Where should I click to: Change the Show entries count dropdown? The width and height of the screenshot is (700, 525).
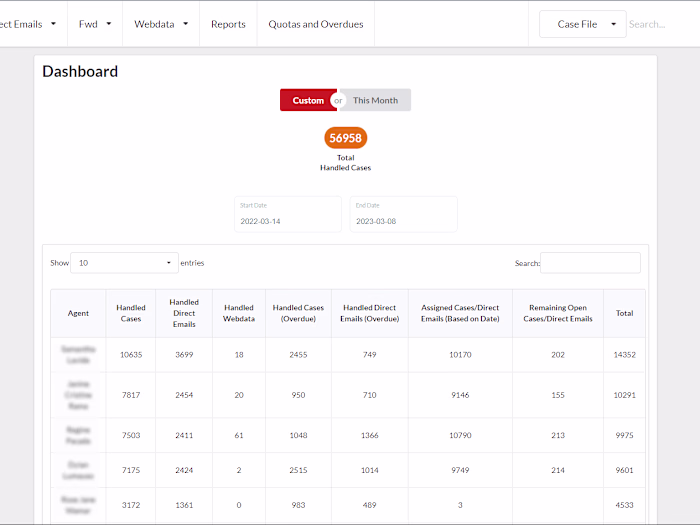124,263
